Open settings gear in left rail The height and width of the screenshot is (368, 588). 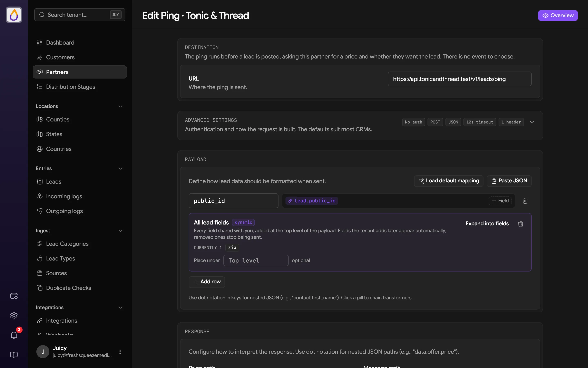click(14, 316)
